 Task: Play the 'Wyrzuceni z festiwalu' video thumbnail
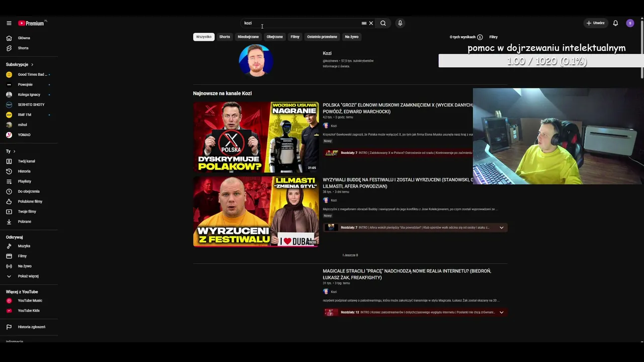coord(256,212)
